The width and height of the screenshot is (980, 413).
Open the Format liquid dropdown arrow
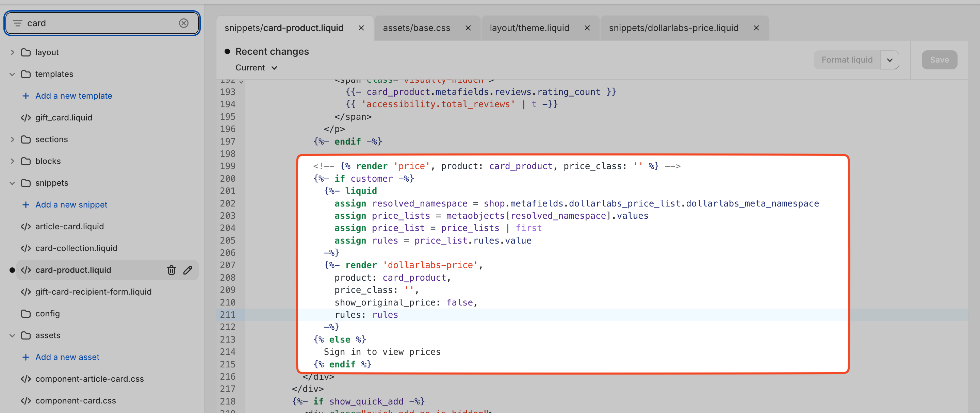tap(889, 60)
